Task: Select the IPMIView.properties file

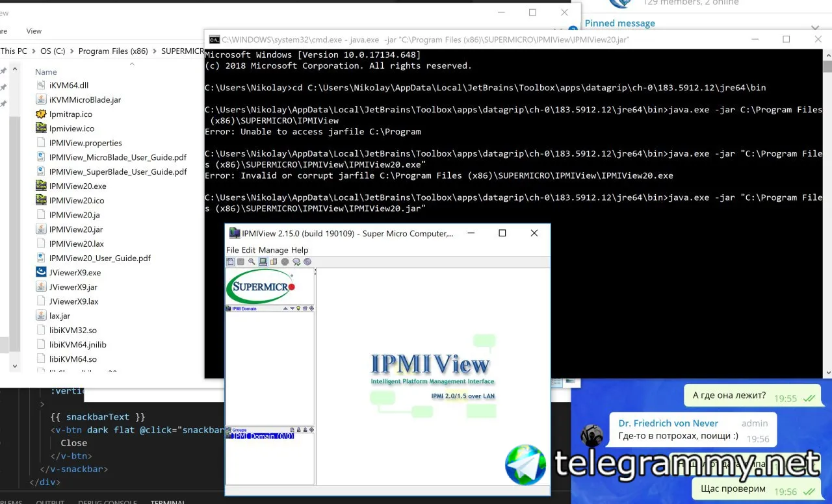Action: tap(86, 143)
